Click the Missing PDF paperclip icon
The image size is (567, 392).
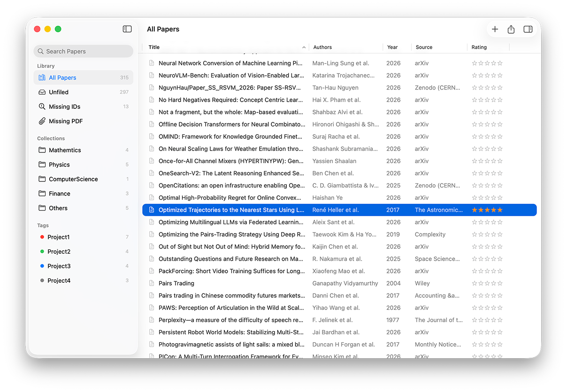point(42,121)
